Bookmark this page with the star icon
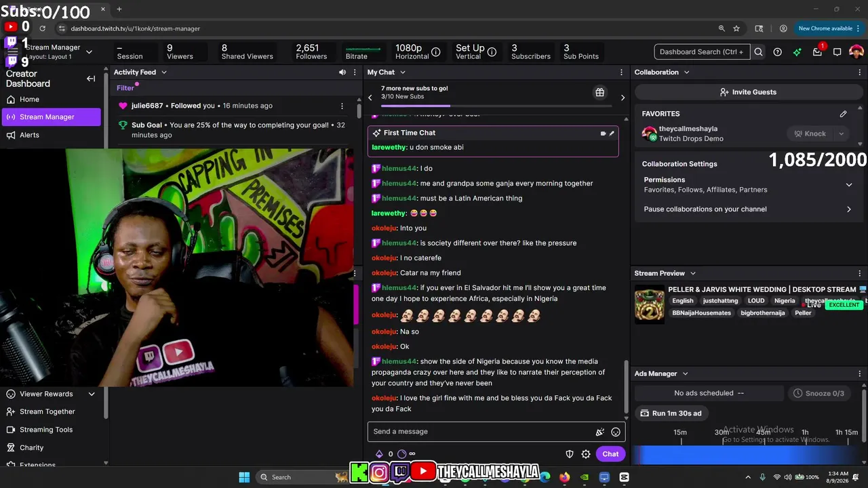Screen dimensions: 868x488 tap(736, 28)
